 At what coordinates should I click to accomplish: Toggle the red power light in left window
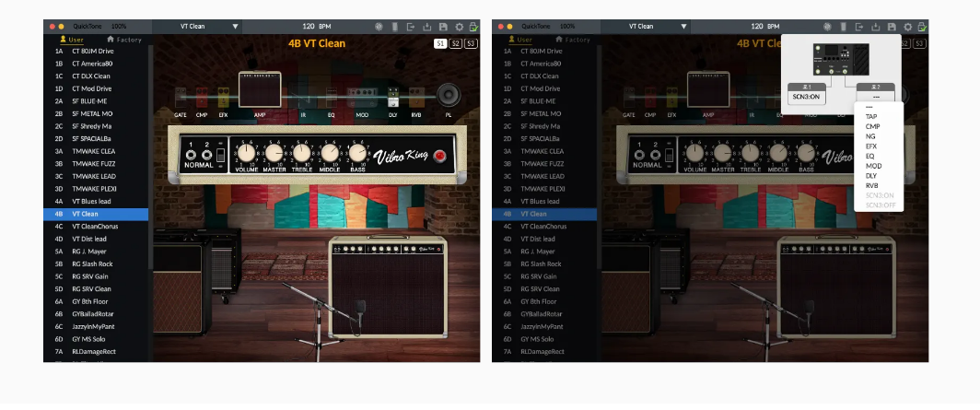[440, 155]
